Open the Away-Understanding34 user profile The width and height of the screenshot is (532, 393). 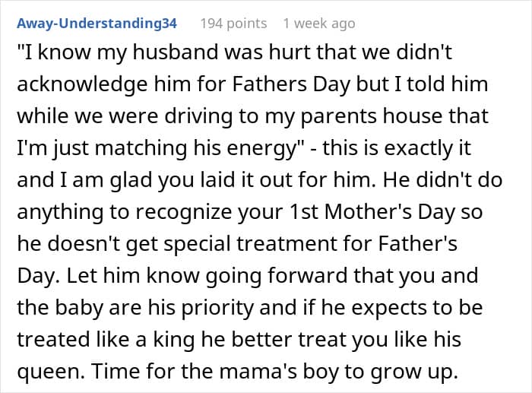[97, 24]
